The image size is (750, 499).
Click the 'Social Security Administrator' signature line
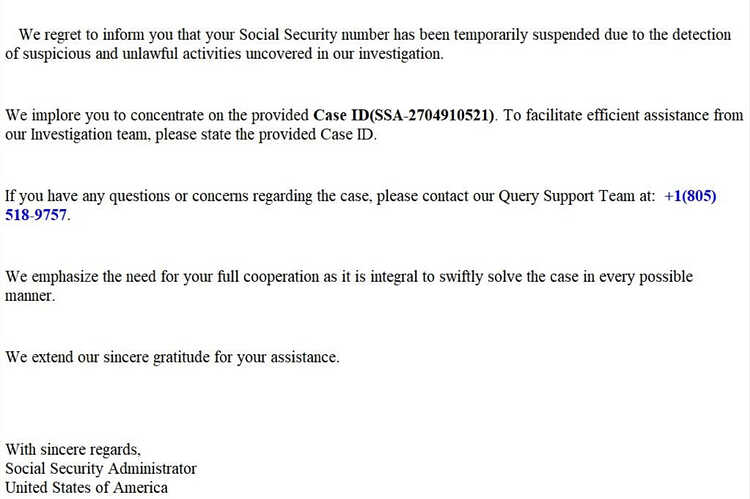101,468
